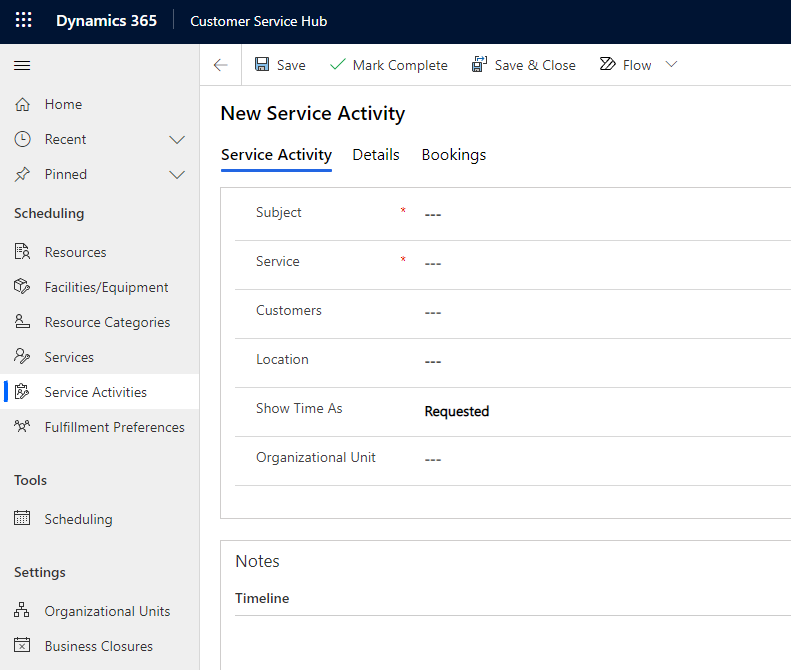The height and width of the screenshot is (670, 791).
Task: Click the Scheduling section header
Action: pos(49,213)
